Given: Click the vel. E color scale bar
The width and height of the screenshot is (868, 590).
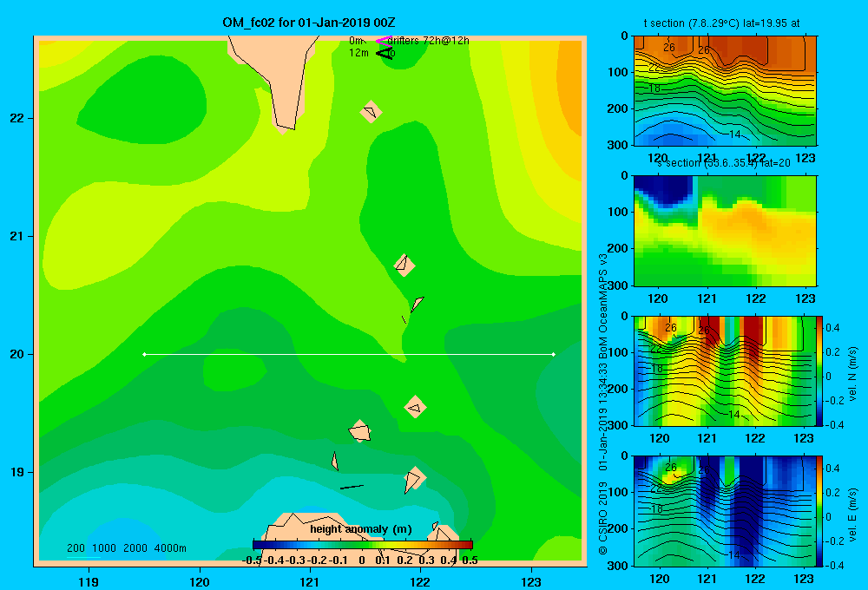Looking at the screenshot, I should (819, 511).
